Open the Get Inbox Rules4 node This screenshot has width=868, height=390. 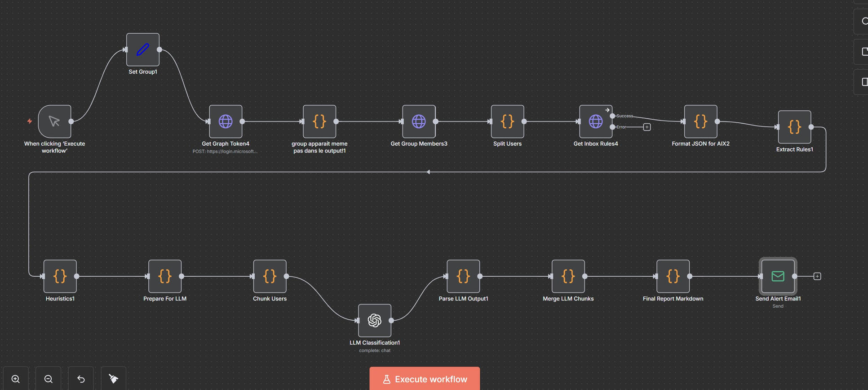pos(595,121)
